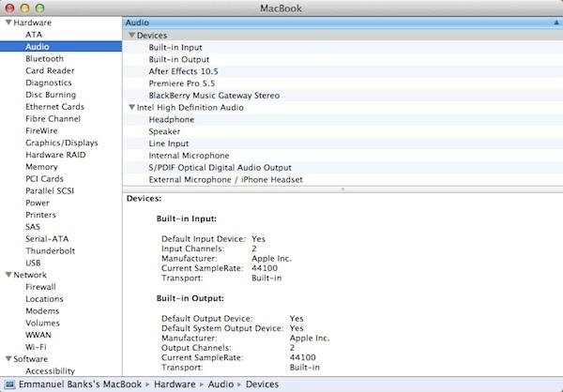Click Emmanuel Banks's MacBook in path bar

[80, 384]
